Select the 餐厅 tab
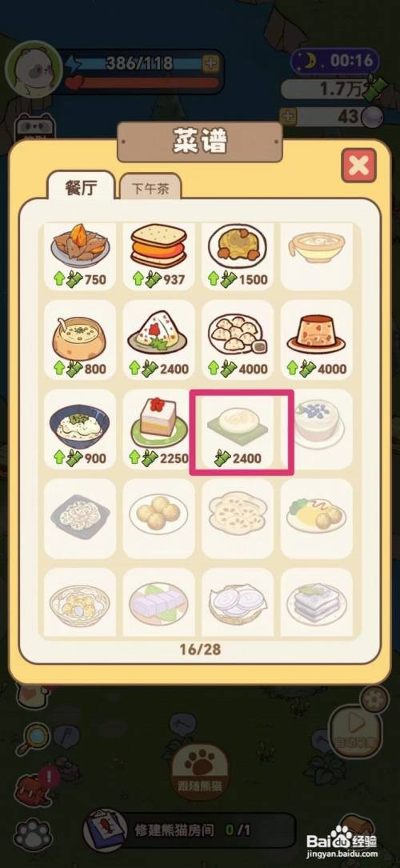 [x=82, y=186]
